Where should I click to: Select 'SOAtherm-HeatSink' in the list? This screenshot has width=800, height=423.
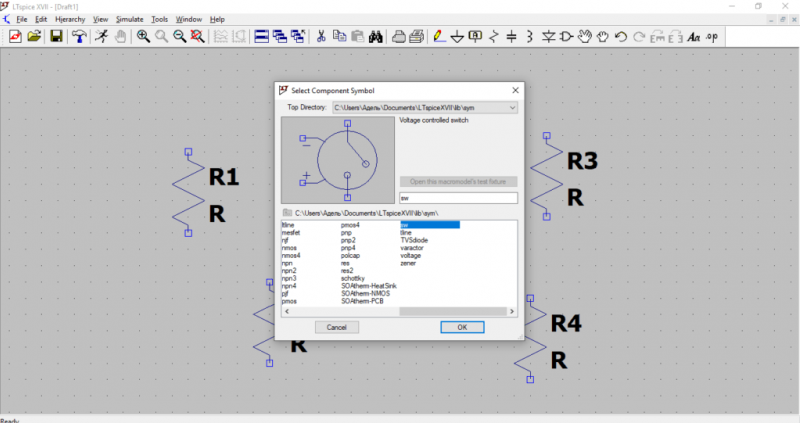pos(368,286)
